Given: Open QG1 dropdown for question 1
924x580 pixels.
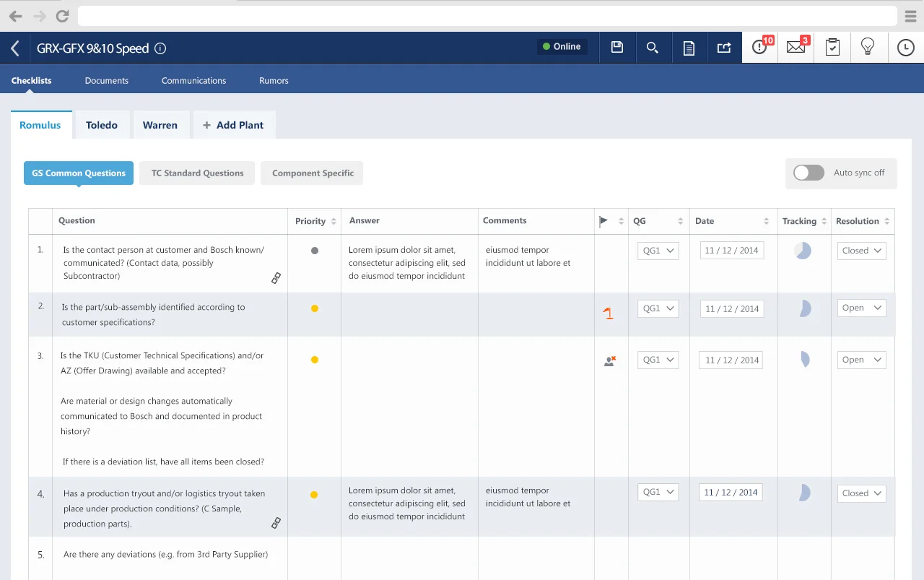Looking at the screenshot, I should click(x=658, y=251).
